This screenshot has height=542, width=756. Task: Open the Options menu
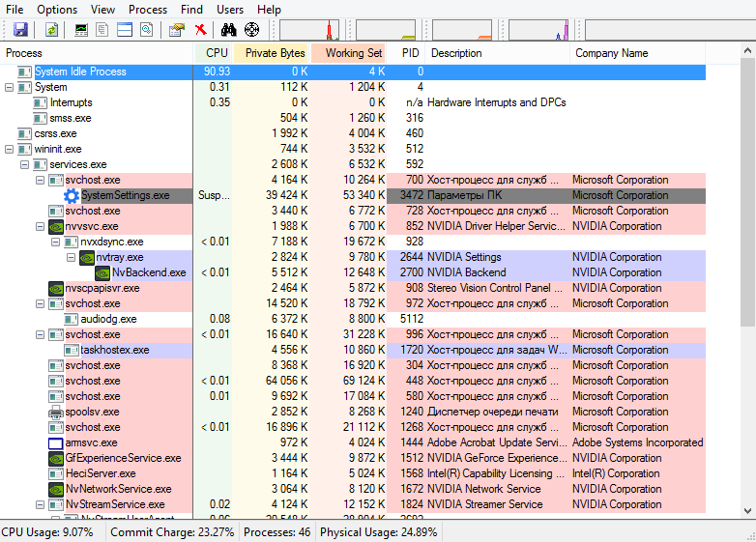(57, 9)
